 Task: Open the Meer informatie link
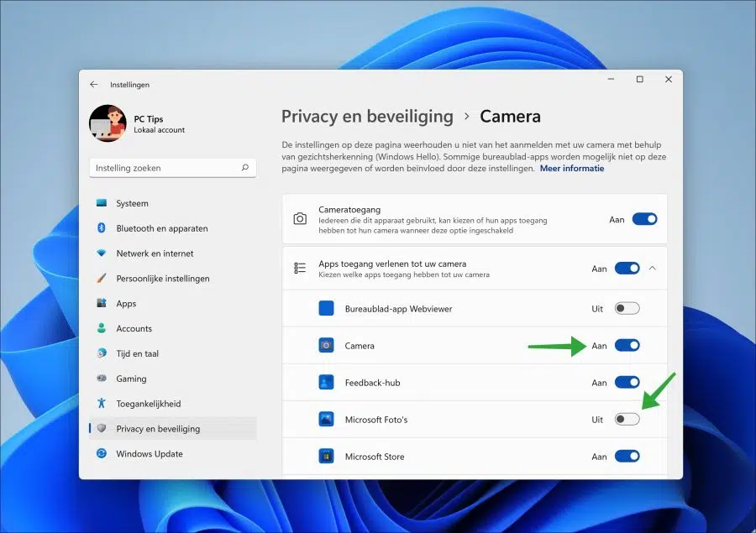(x=572, y=168)
